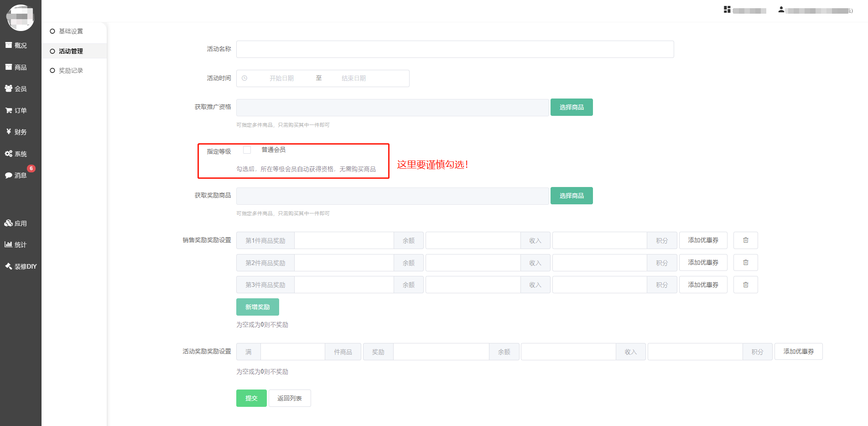Open 统计 statistics chart icon
868x426 pixels.
point(16,245)
